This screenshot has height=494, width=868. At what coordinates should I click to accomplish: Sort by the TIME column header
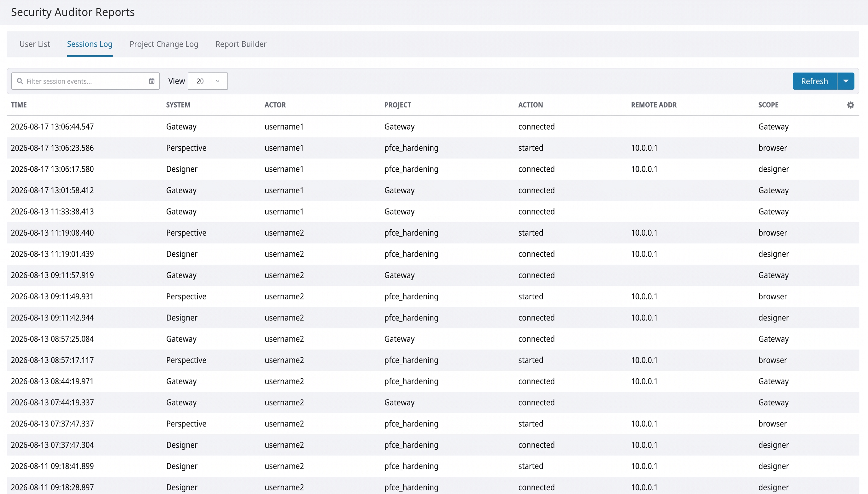(19, 105)
